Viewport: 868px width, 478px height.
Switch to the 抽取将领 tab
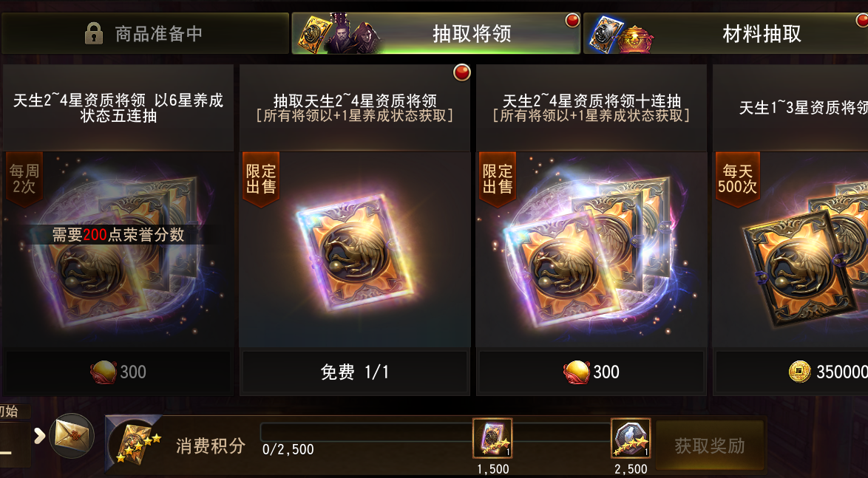coord(435,34)
